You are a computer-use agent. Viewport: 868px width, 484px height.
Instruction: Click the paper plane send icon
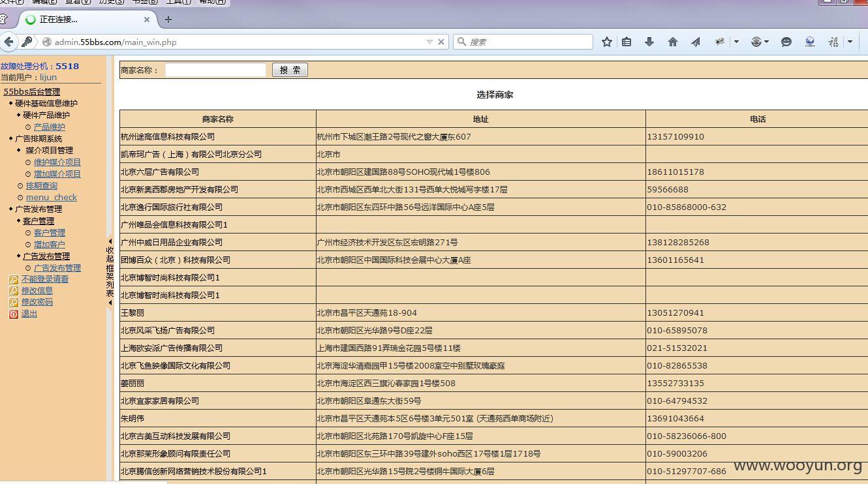coord(696,42)
